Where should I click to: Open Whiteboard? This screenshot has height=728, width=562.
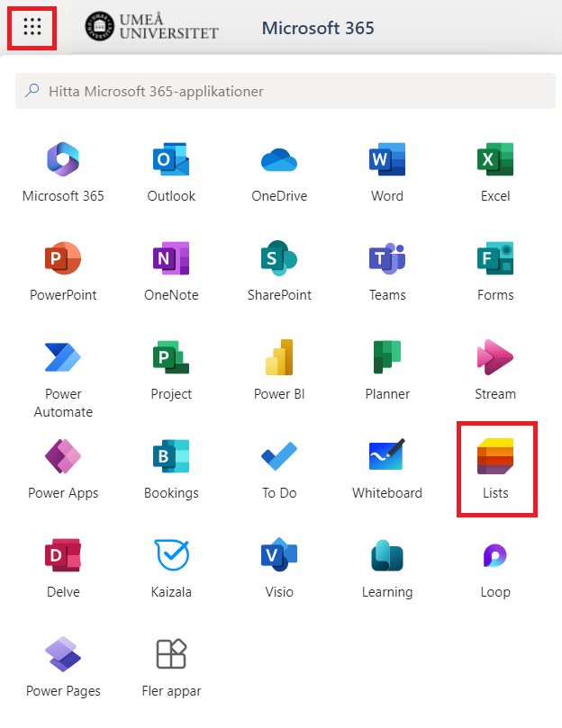click(387, 454)
